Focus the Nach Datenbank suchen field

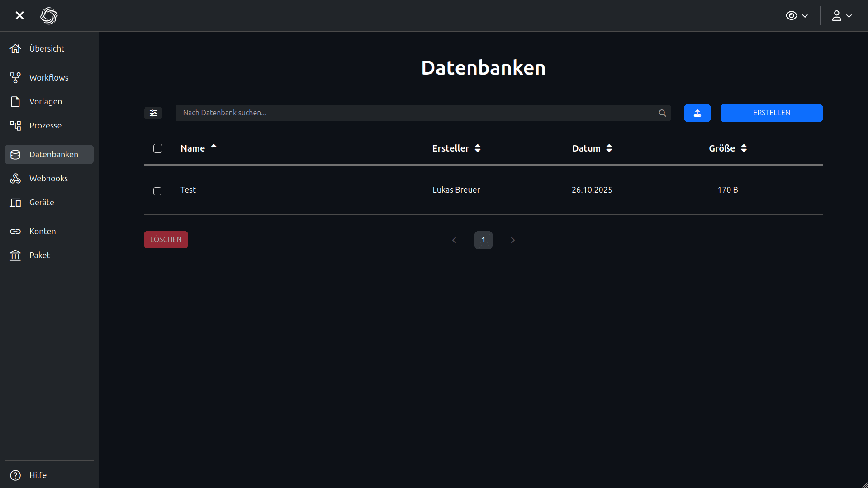[x=416, y=113]
